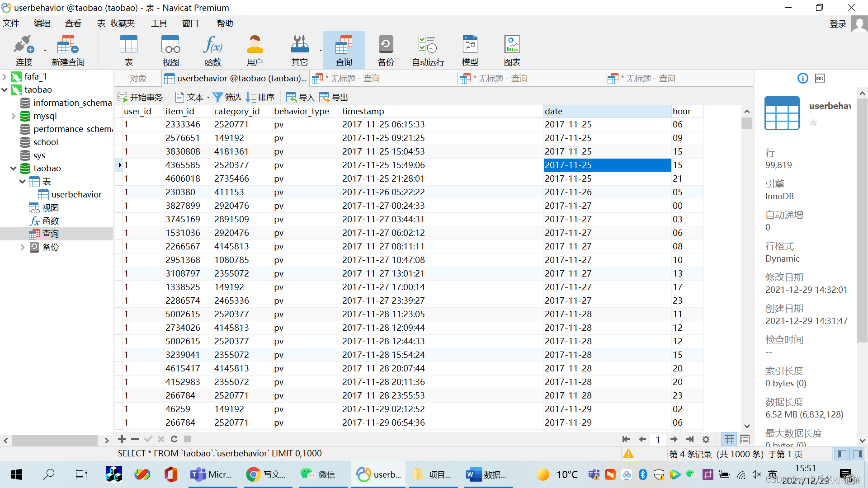Click 开始事务 begin transaction button

(140, 97)
